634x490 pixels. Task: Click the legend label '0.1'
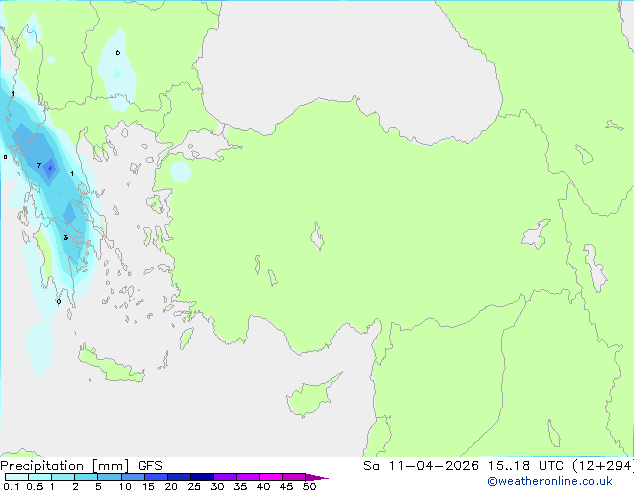(x=11, y=486)
